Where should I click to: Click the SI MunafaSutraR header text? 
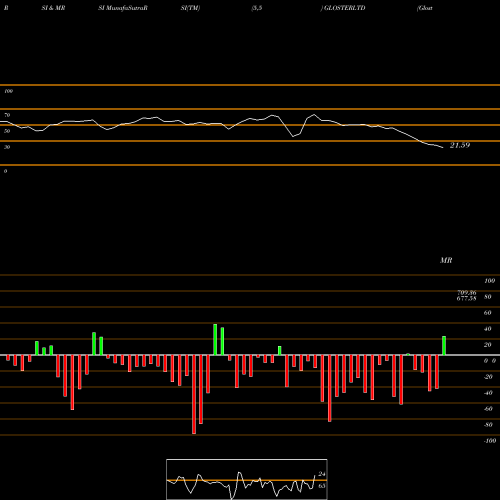pos(123,8)
